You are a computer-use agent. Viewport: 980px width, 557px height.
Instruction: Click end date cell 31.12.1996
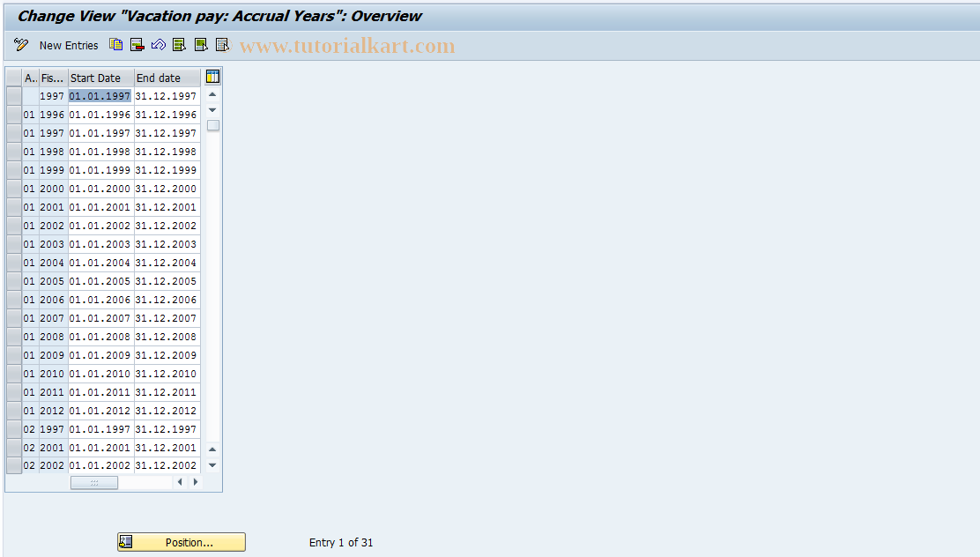pos(167,115)
